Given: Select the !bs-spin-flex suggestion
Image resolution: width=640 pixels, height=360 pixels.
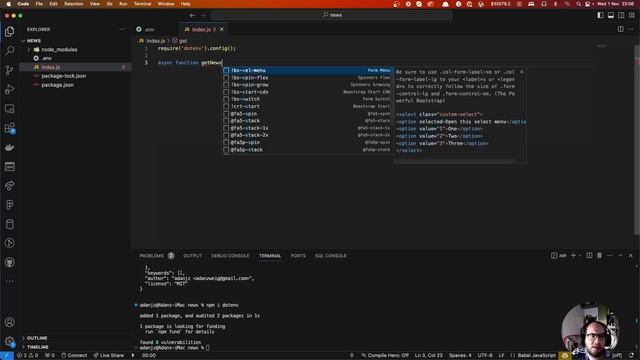Looking at the screenshot, I should click(308, 78).
